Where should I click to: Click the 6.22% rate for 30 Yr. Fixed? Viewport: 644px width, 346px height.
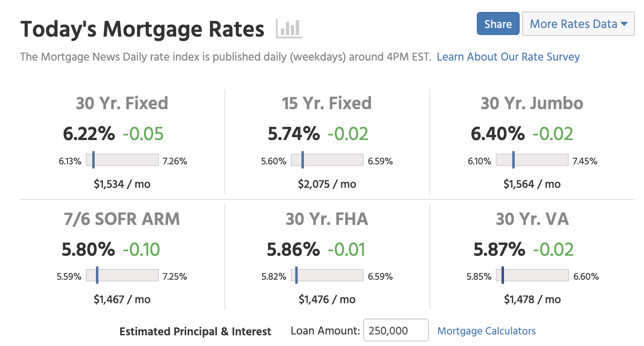point(89,134)
